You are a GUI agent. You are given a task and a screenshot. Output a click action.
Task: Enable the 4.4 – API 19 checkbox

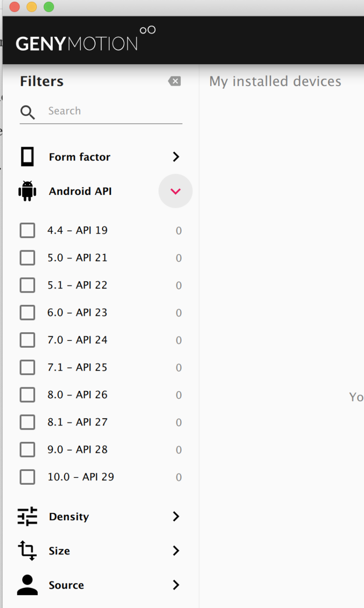[x=27, y=230]
